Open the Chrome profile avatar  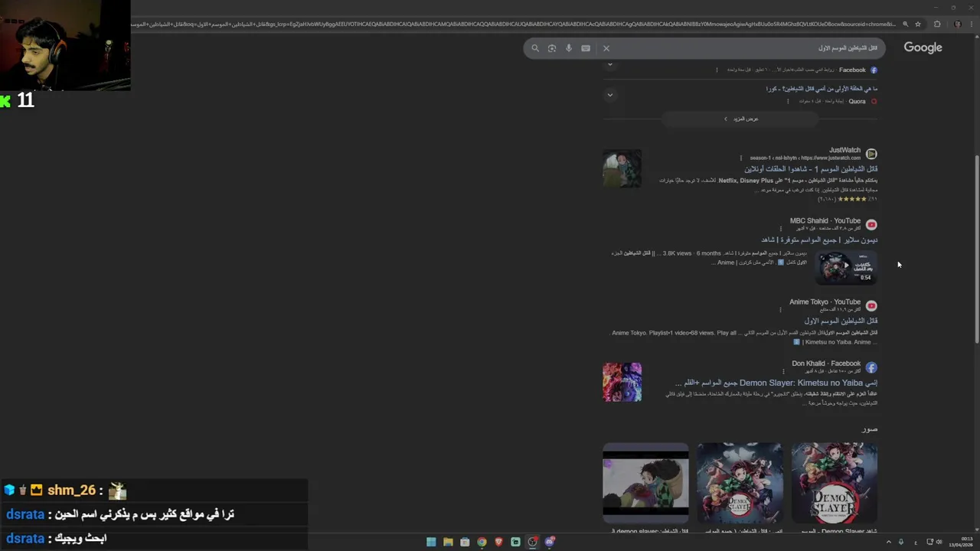coord(957,24)
